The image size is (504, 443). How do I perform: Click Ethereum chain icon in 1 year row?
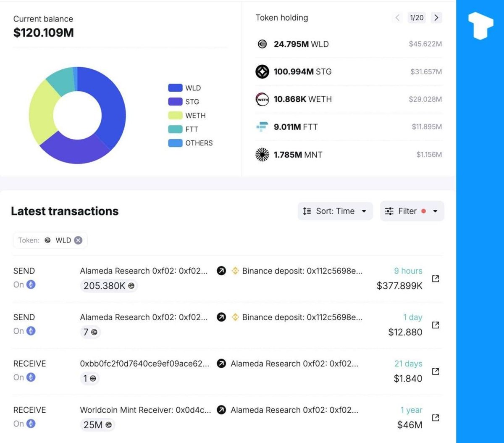pyautogui.click(x=31, y=424)
